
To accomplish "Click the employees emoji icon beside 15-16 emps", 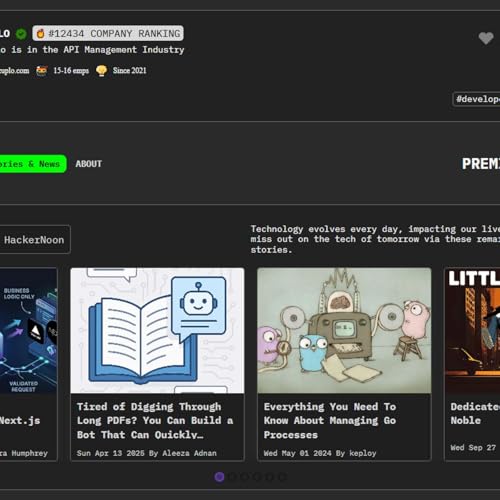I will (42, 71).
